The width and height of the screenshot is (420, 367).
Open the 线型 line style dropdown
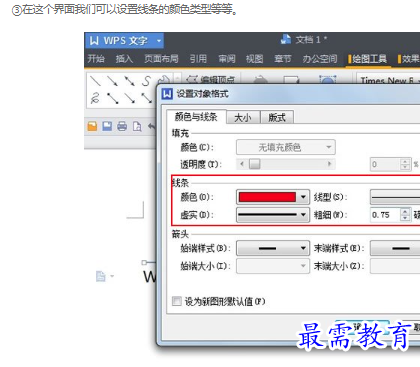click(x=395, y=197)
